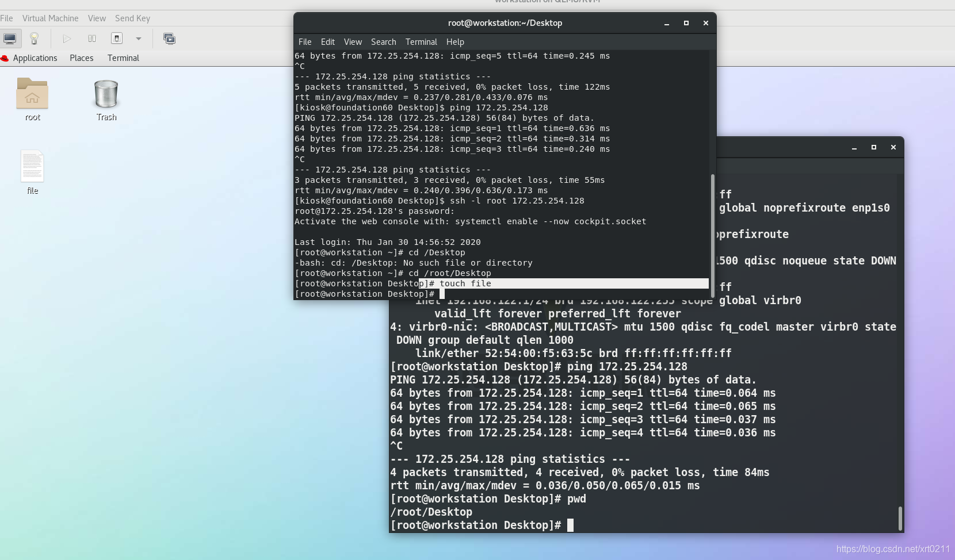The height and width of the screenshot is (560, 955).
Task: Open Help menu in front terminal
Action: (x=455, y=42)
